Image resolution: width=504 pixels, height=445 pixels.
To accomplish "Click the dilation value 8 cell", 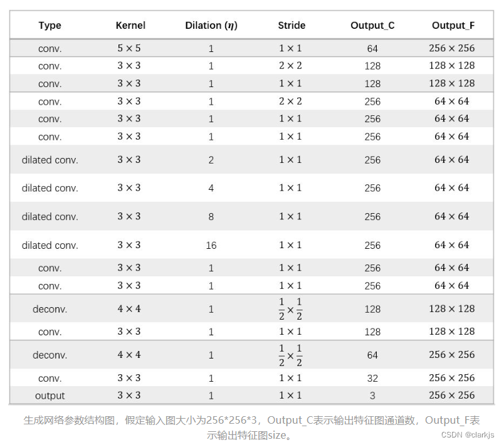I will (211, 217).
